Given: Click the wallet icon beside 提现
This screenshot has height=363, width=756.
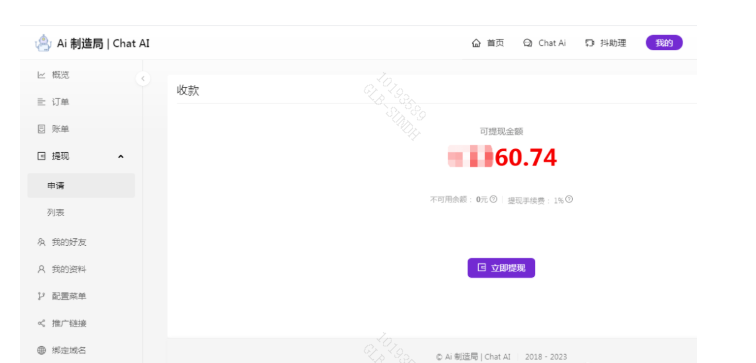Looking at the screenshot, I should coord(41,156).
